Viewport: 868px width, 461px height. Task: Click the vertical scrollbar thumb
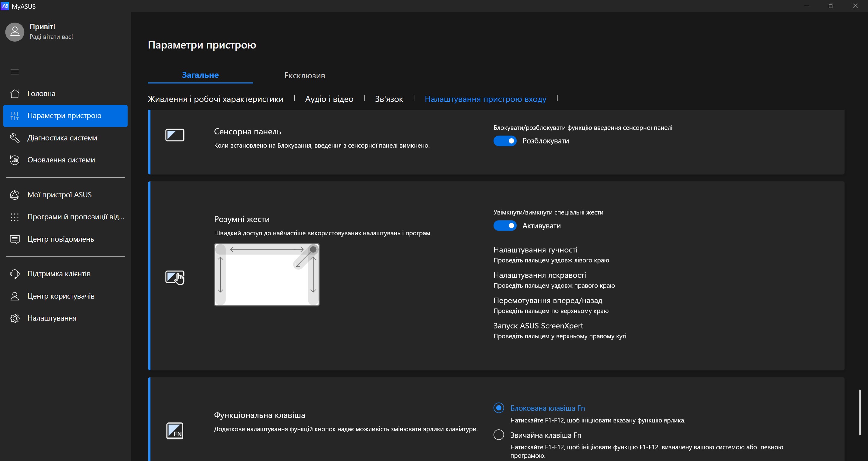click(859, 412)
